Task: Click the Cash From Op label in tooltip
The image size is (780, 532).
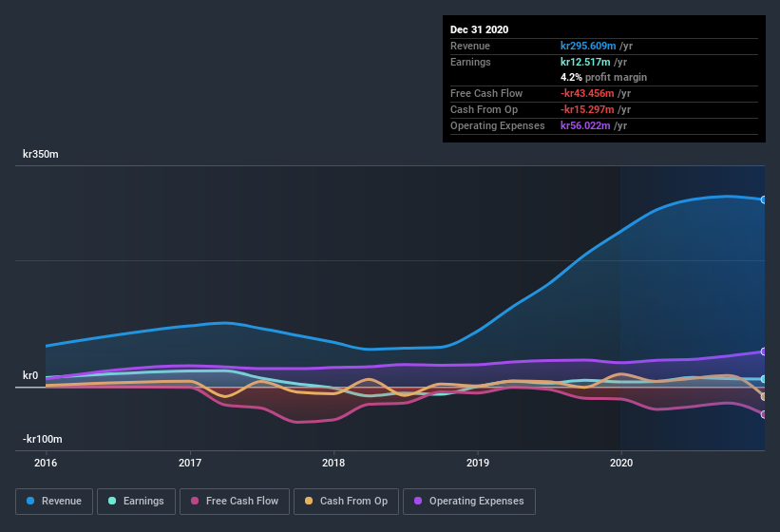Action: (x=484, y=109)
